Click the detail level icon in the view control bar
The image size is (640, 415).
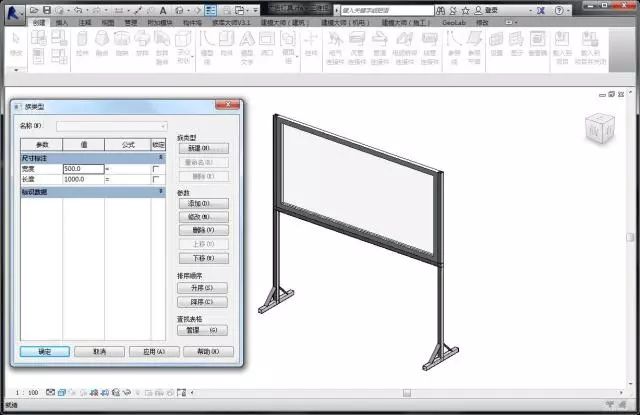tap(50, 393)
